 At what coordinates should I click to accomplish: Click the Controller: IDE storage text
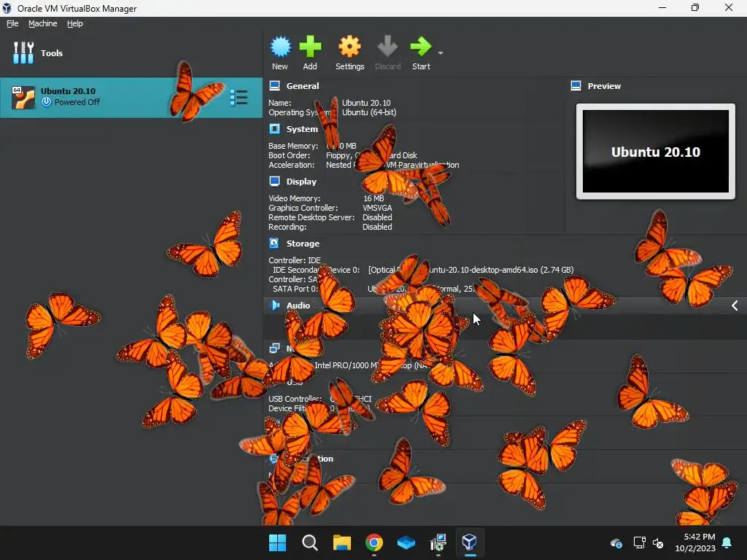295,260
